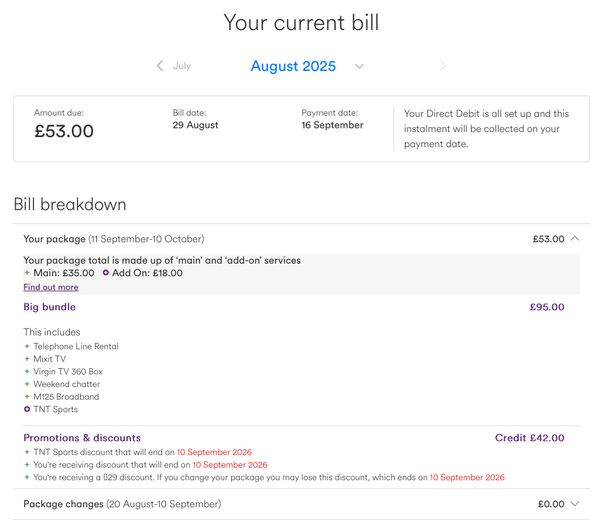600x526 pixels.
Task: Click the plus icon next to Telephone Line Rental
Action: 27,346
